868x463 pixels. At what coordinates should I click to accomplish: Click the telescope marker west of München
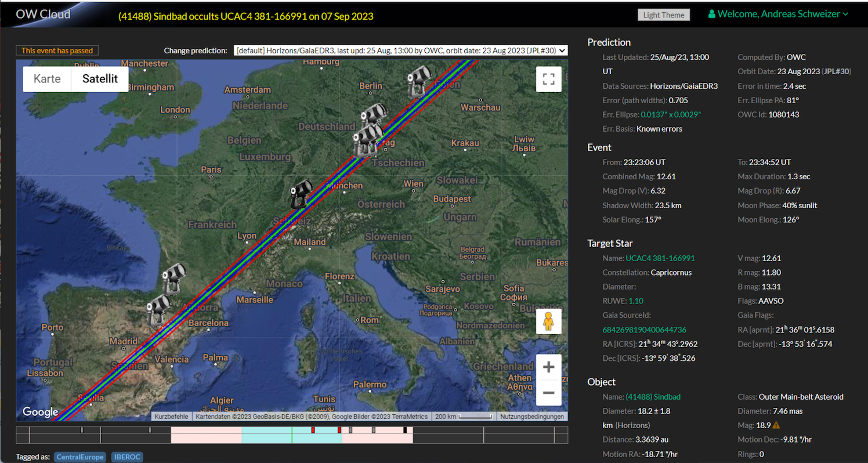(301, 193)
